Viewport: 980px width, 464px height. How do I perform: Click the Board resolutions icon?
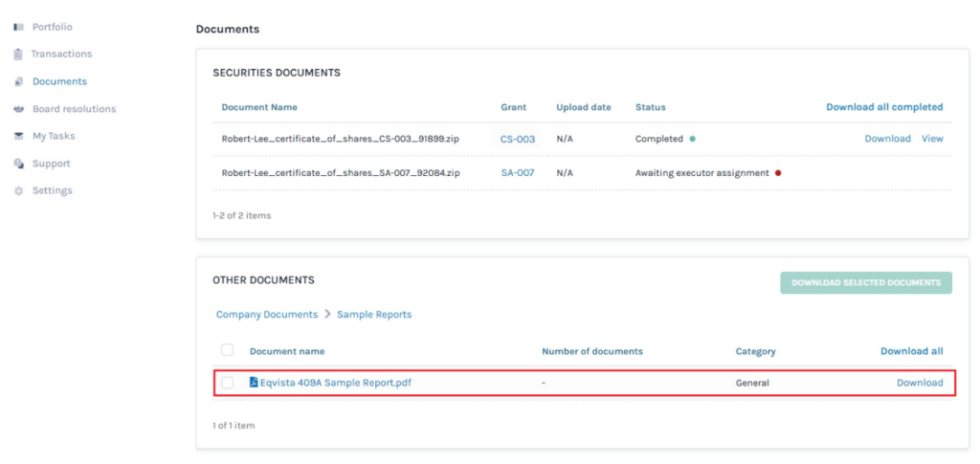tap(18, 109)
